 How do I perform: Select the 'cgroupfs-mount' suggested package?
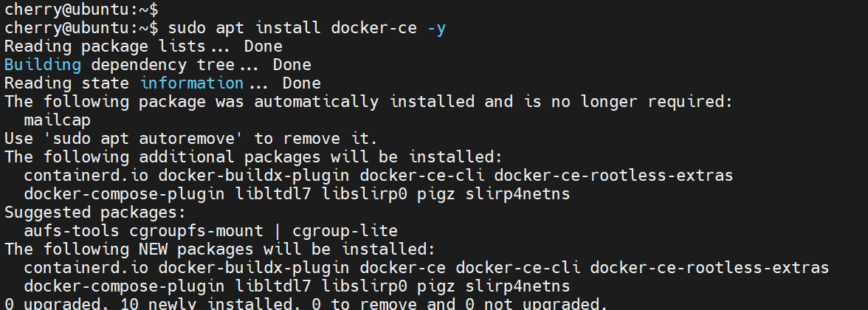pos(186,231)
